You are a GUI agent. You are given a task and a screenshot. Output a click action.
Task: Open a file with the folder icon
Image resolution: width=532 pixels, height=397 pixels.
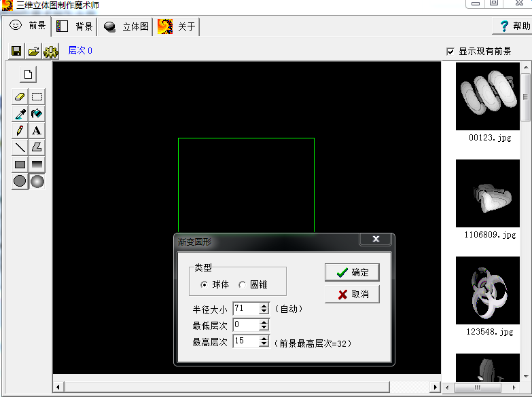click(x=33, y=51)
